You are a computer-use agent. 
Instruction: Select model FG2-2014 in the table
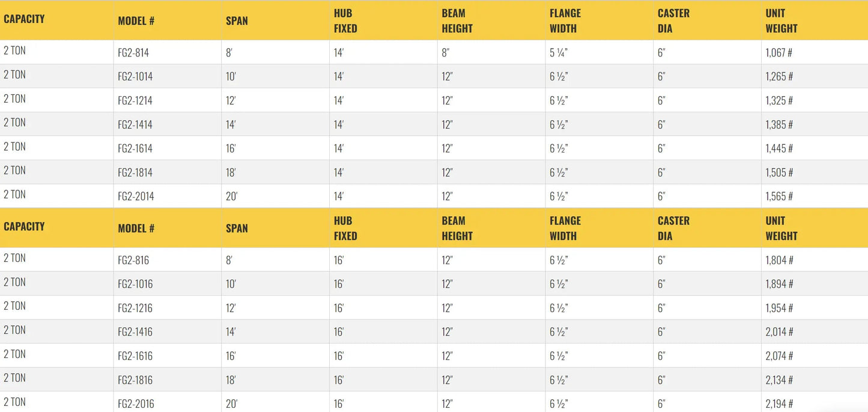pyautogui.click(x=136, y=196)
